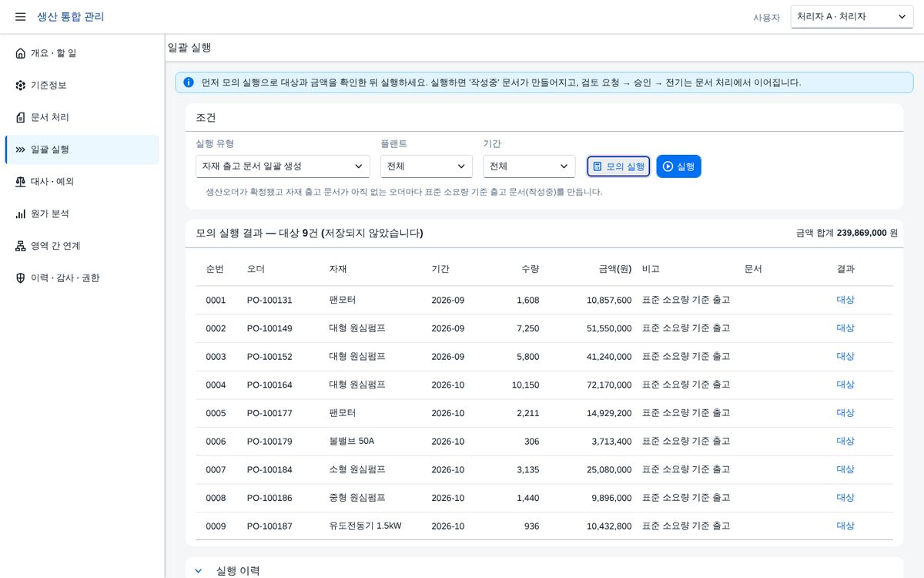Open the 플랜트 dropdown
The image size is (924, 578).
427,166
